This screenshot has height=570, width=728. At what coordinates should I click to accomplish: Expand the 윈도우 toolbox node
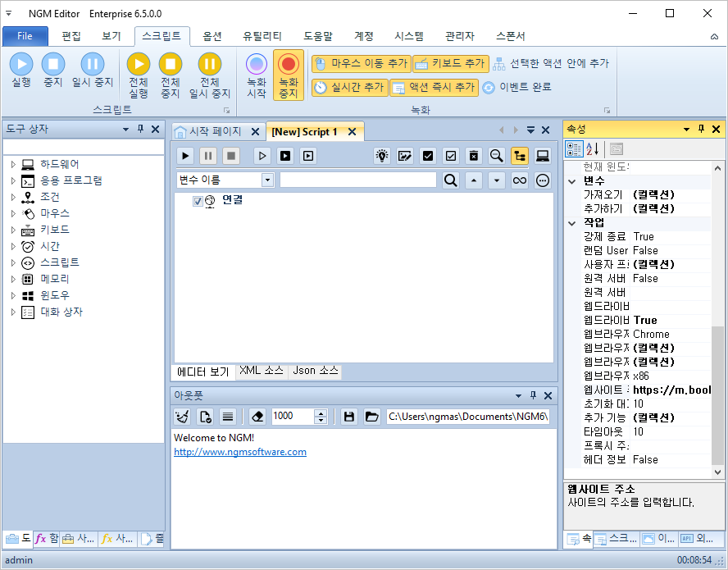coord(13,295)
